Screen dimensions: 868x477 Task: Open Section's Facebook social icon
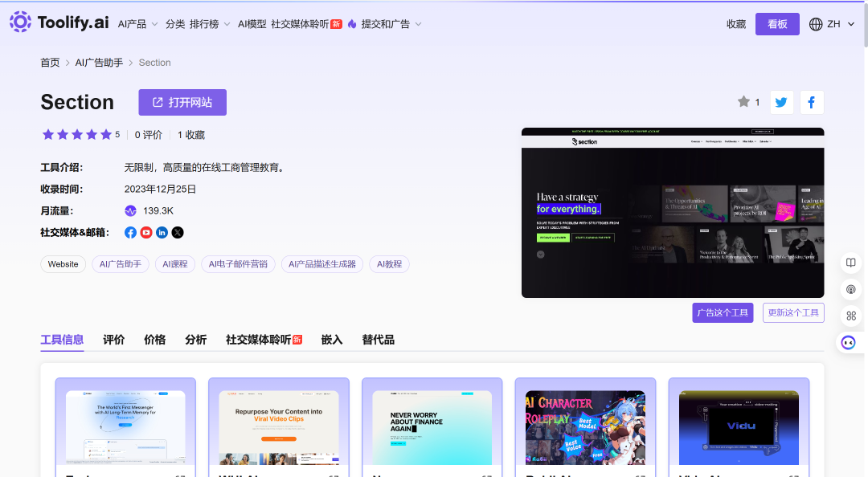coord(131,232)
